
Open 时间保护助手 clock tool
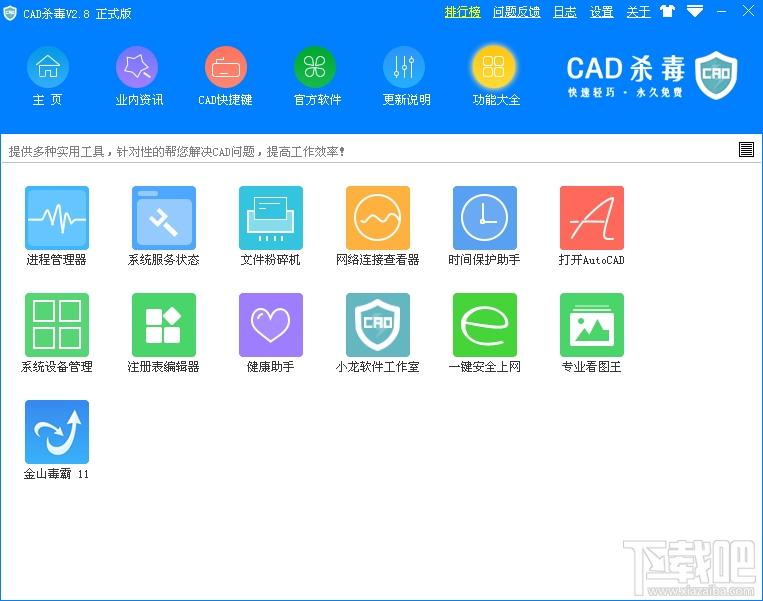pyautogui.click(x=485, y=218)
